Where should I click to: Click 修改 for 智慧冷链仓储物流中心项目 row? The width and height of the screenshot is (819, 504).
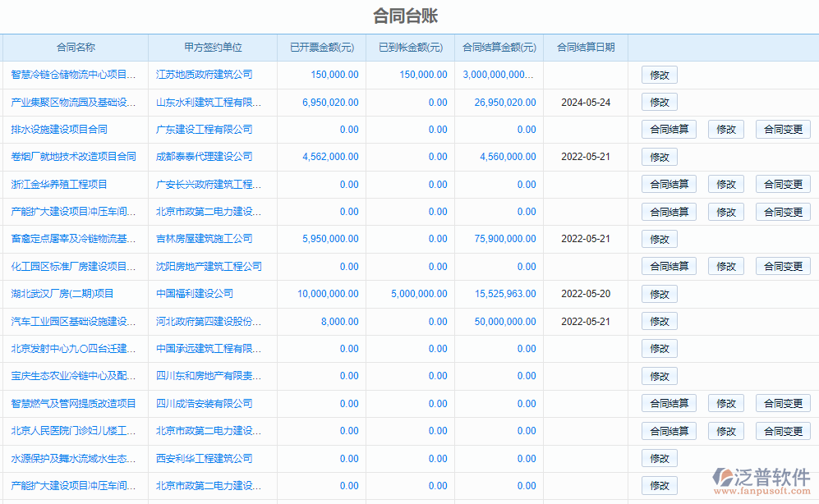[659, 75]
